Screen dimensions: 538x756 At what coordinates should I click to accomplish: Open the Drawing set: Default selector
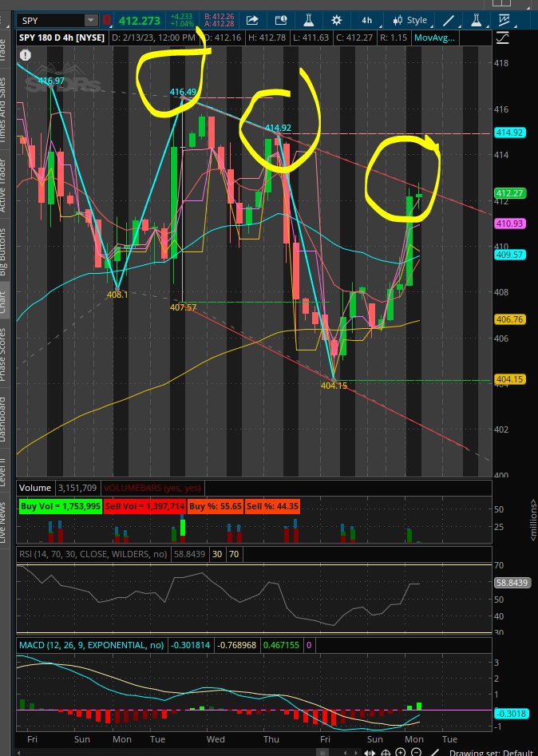[491, 752]
